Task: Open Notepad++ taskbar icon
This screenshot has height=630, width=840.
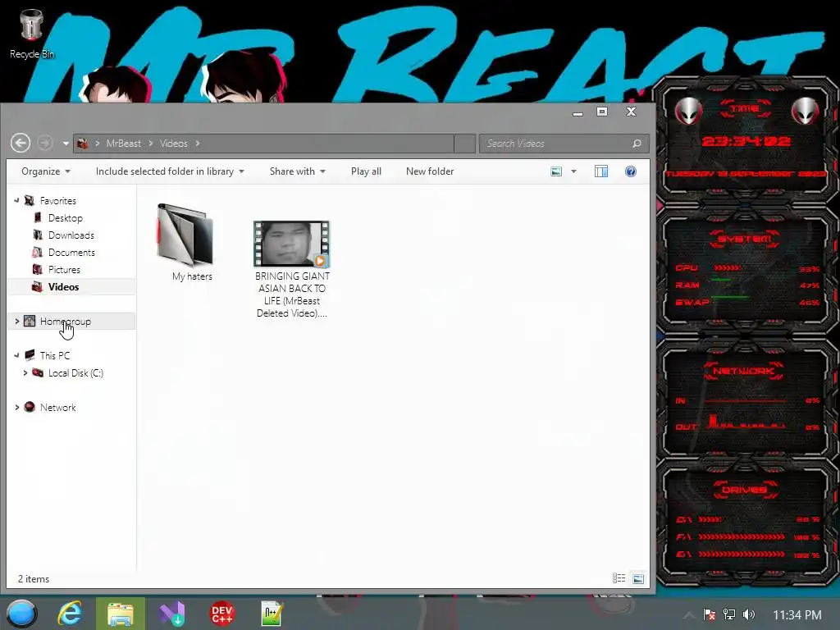Action: coord(272,614)
